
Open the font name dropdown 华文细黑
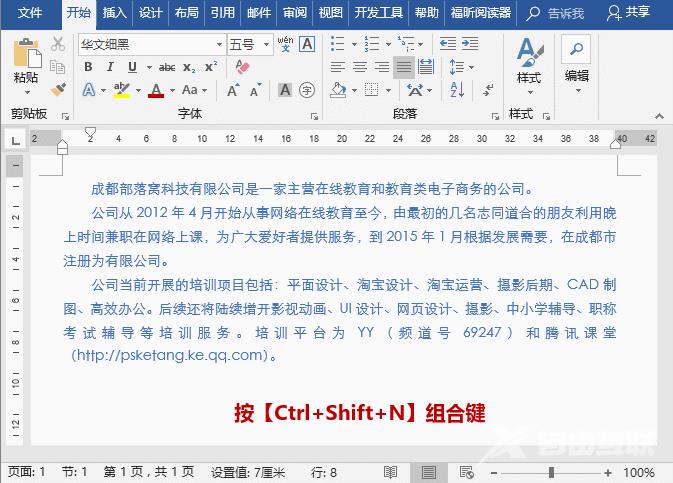point(150,45)
